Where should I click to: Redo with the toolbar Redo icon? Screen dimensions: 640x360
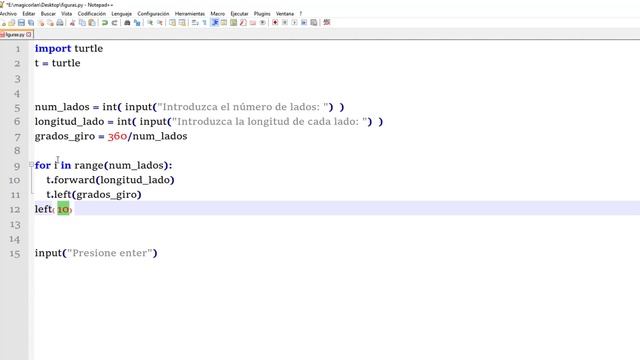coord(115,23)
